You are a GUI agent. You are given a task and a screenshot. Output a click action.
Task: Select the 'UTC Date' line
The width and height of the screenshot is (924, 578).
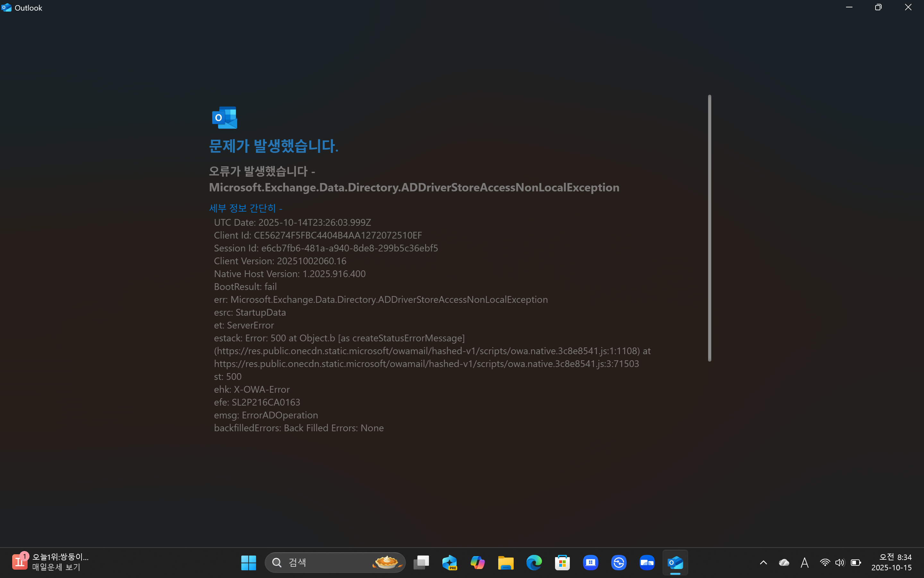pyautogui.click(x=293, y=222)
